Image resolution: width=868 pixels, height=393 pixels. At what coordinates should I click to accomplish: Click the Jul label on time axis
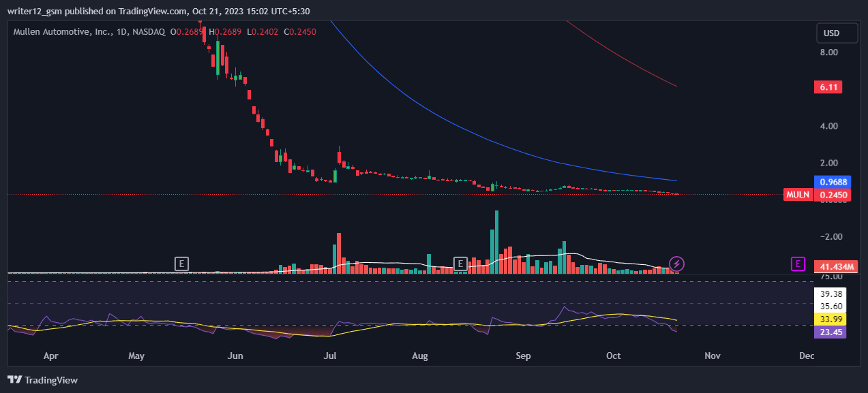click(331, 356)
